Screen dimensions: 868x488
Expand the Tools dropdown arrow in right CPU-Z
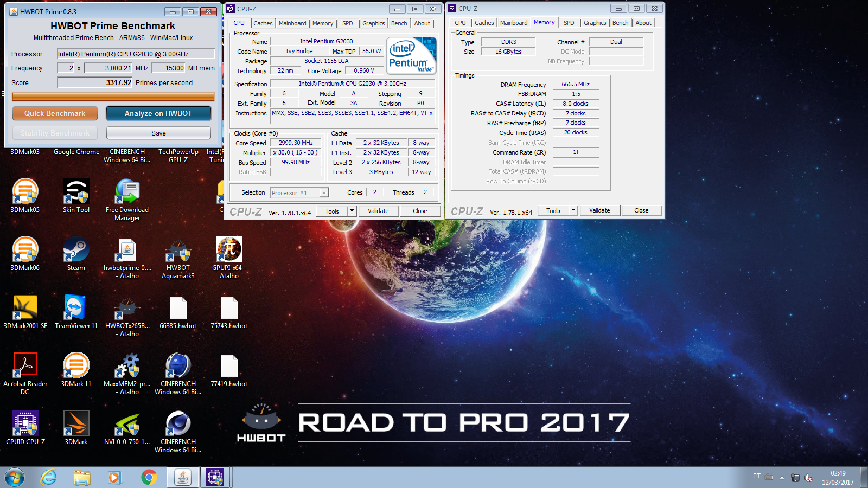tap(573, 210)
